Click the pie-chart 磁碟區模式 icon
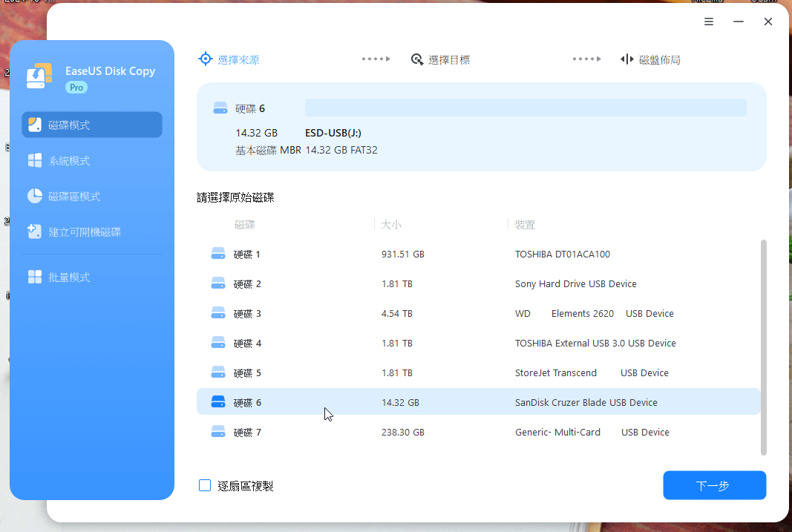The width and height of the screenshot is (792, 532). (x=35, y=196)
